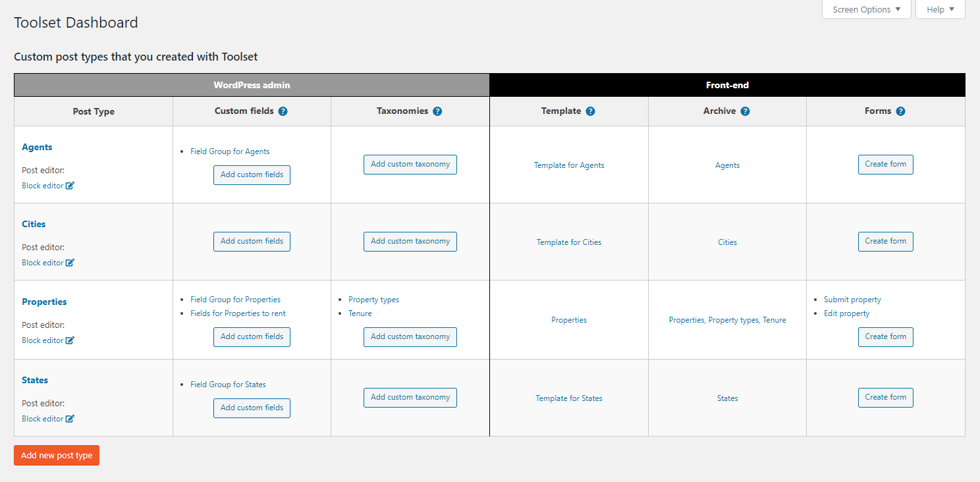The height and width of the screenshot is (482, 980).
Task: Add custom fields for Properties
Action: (x=252, y=337)
